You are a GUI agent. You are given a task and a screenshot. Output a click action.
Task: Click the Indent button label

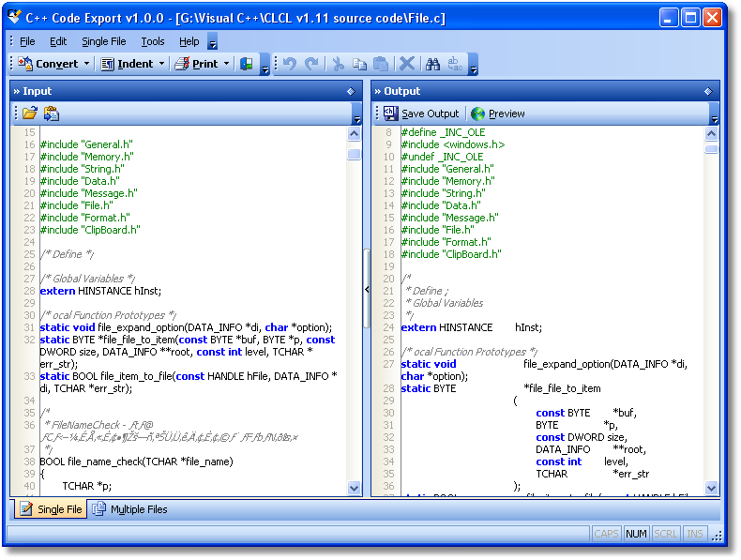click(135, 64)
